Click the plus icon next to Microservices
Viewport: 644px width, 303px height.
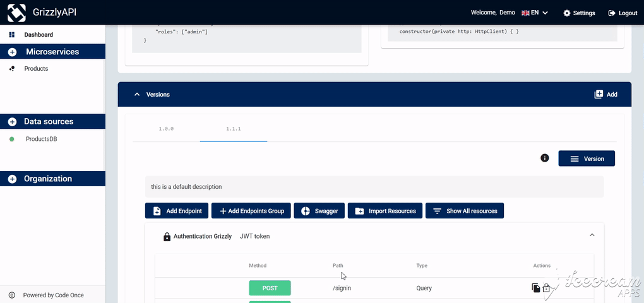(13, 52)
